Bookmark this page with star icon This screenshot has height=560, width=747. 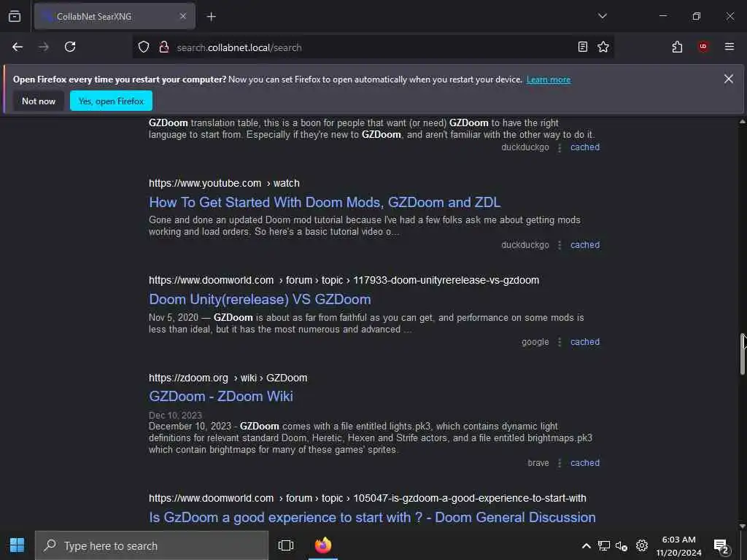(x=603, y=47)
